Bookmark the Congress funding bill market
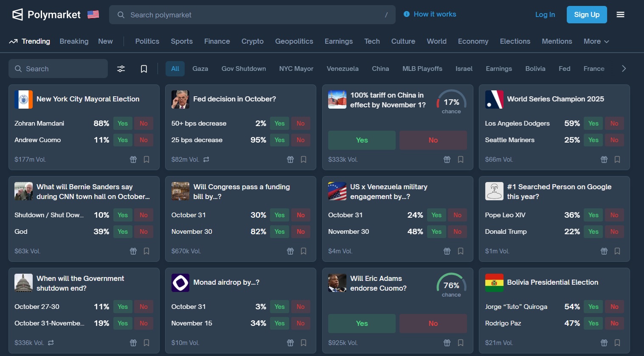The width and height of the screenshot is (644, 356). [304, 251]
